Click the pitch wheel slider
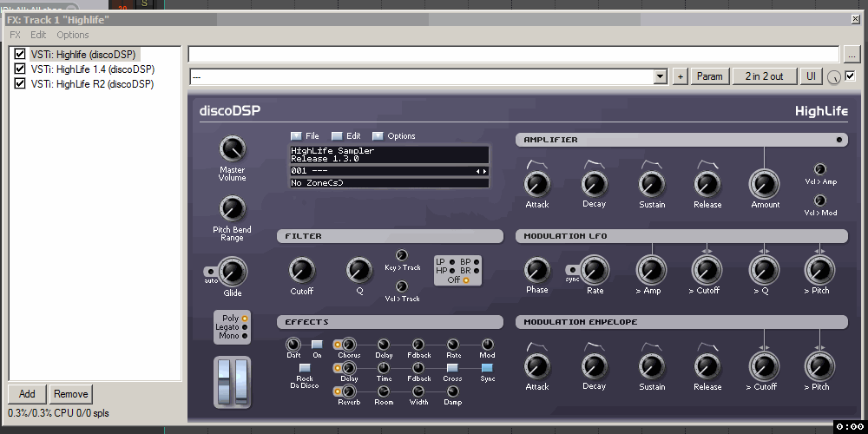 click(x=224, y=382)
